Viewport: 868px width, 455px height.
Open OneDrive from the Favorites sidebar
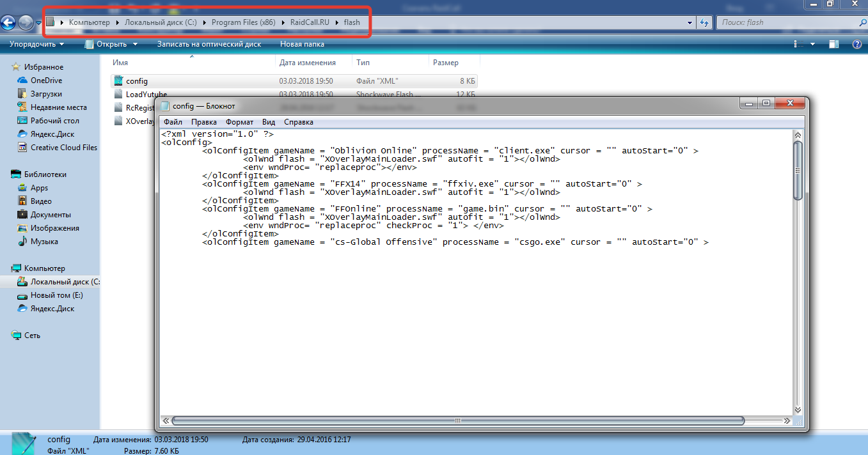point(46,81)
